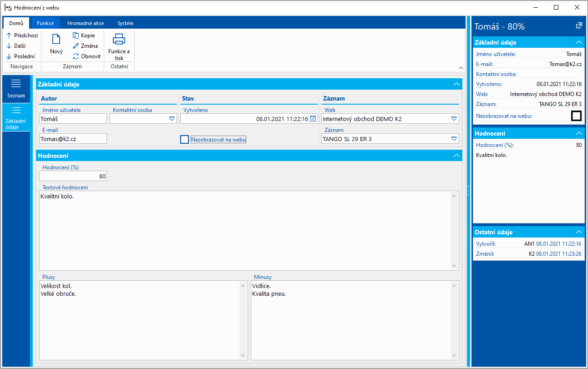Click the E-mail field with Tomas@k2.cz
The width and height of the screenshot is (588, 369).
(73, 139)
